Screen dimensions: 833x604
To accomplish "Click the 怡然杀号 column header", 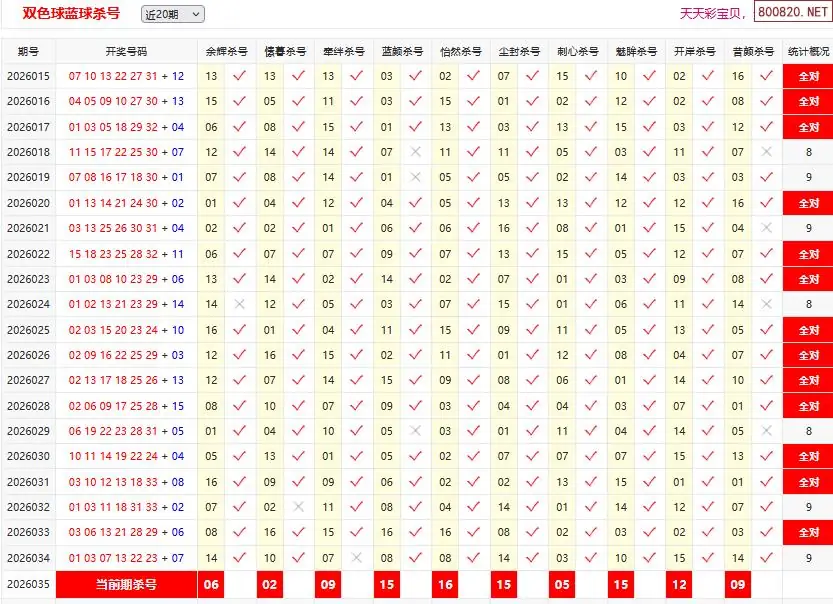I will (461, 51).
